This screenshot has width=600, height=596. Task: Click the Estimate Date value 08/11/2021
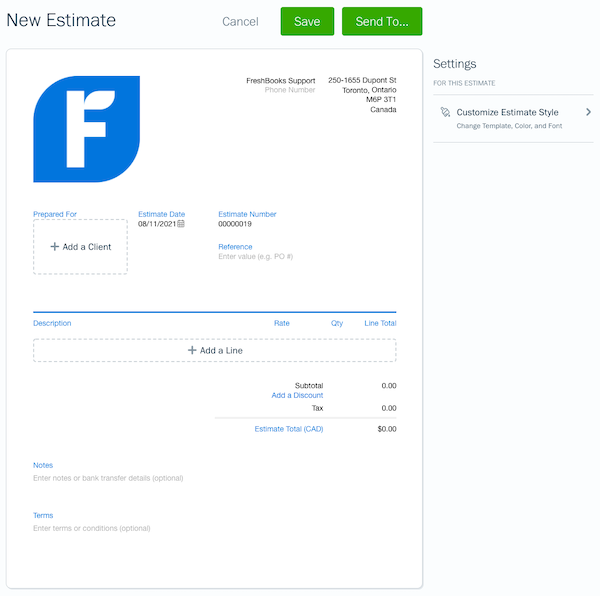click(x=157, y=224)
